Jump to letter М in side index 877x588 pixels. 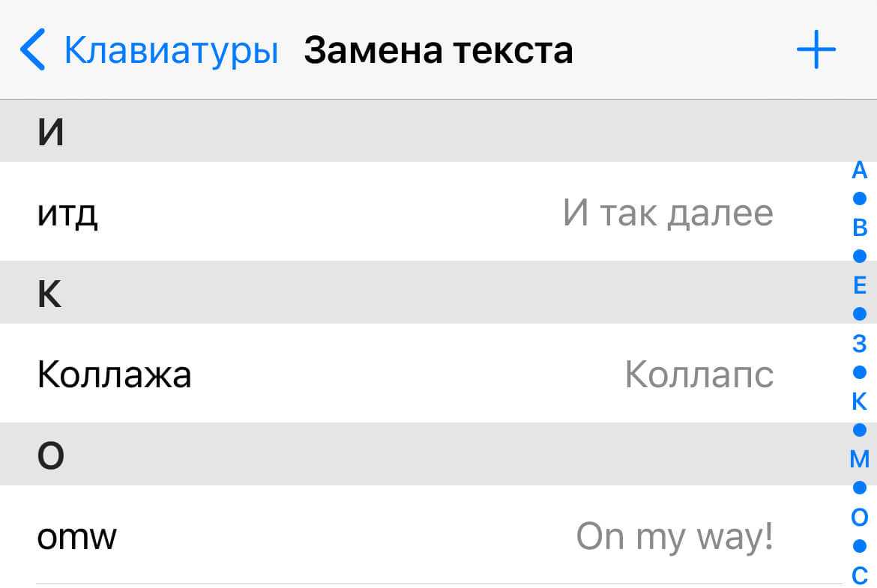click(860, 458)
